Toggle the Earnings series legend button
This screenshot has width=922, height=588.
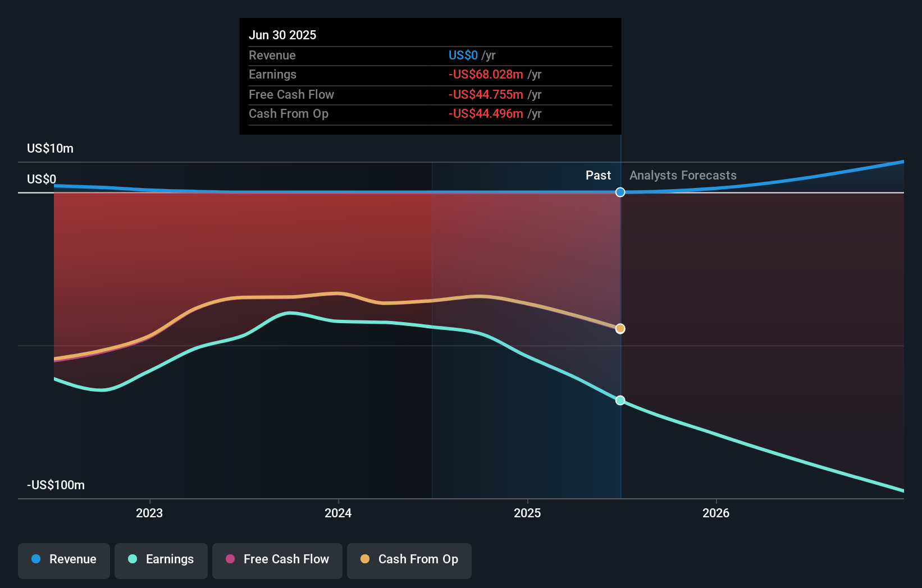(x=161, y=561)
